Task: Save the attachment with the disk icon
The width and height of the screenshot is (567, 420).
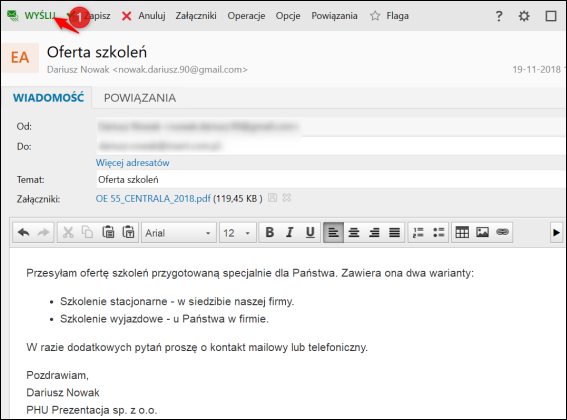Action: point(273,198)
